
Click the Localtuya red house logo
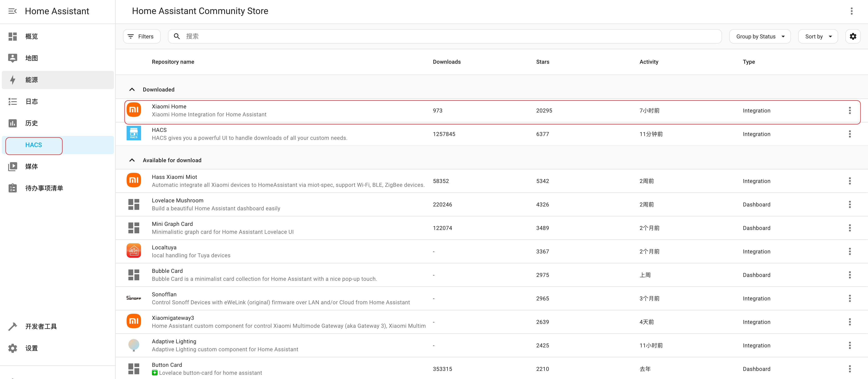(134, 251)
